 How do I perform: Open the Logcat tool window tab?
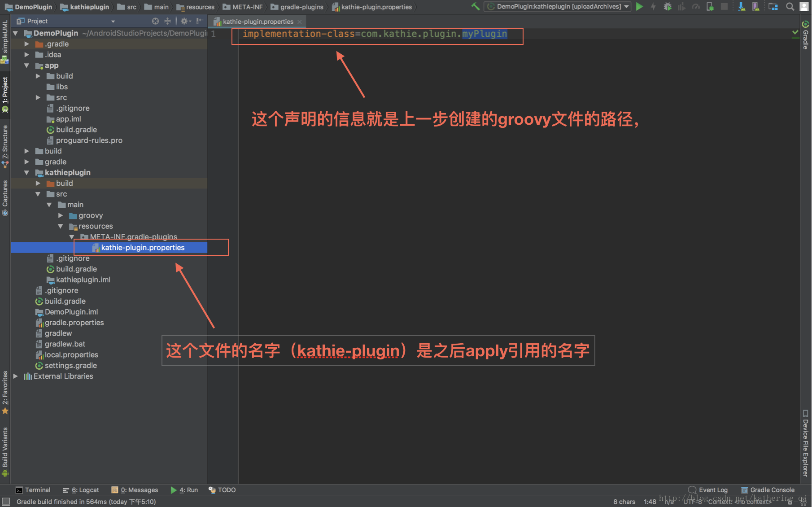coord(81,490)
